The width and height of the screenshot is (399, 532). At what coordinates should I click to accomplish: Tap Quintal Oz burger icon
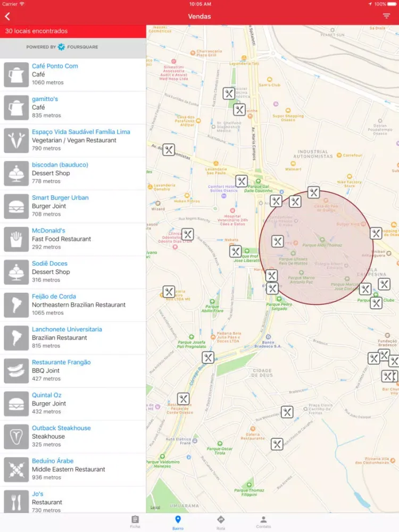coord(16,404)
